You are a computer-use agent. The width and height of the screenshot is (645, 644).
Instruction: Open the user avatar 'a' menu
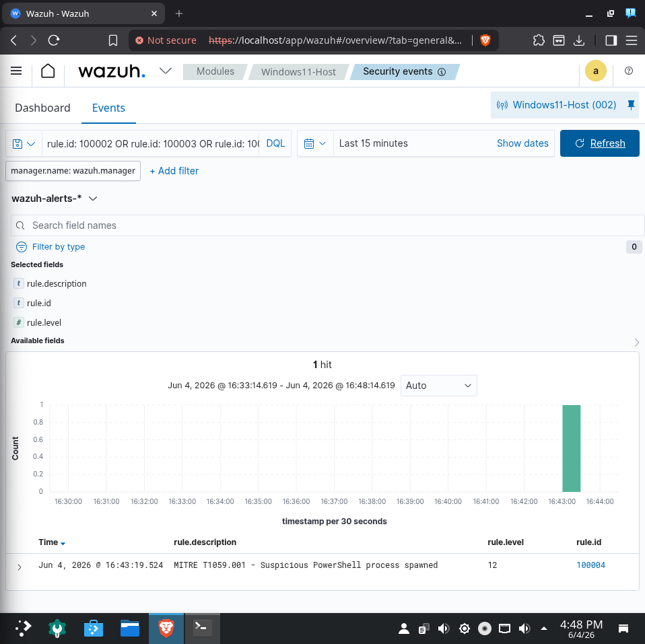[595, 71]
